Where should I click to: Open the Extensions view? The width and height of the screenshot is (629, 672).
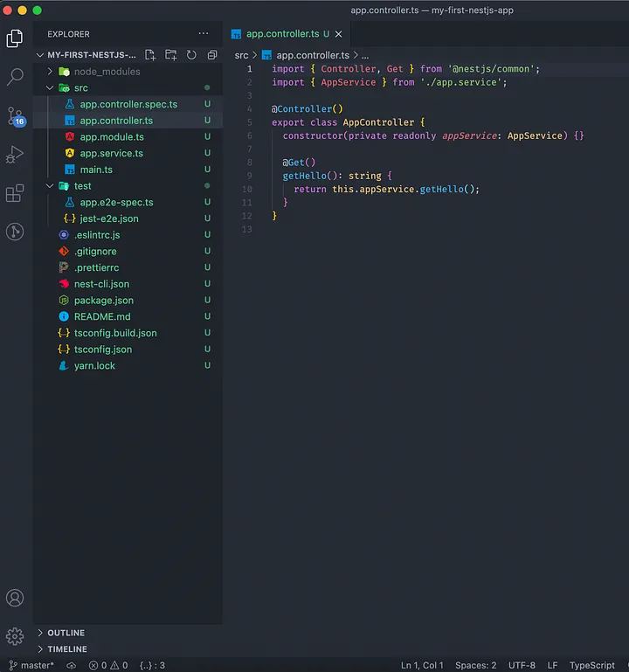(x=15, y=193)
